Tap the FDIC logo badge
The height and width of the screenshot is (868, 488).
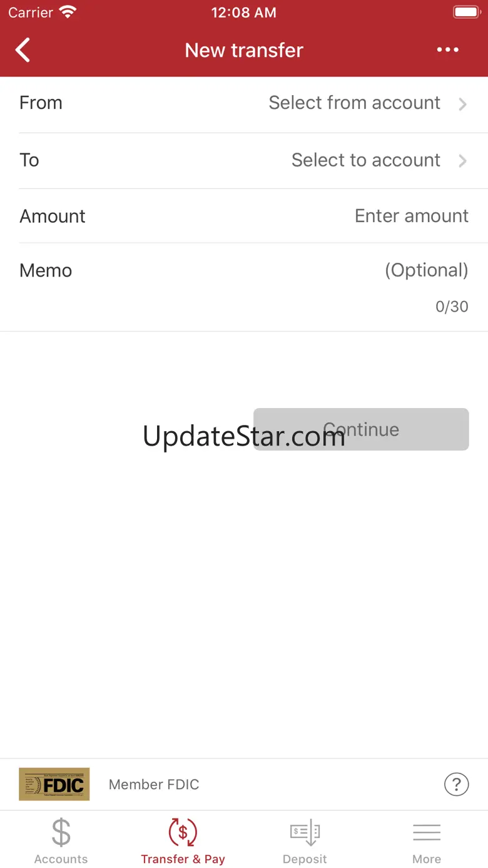[54, 784]
